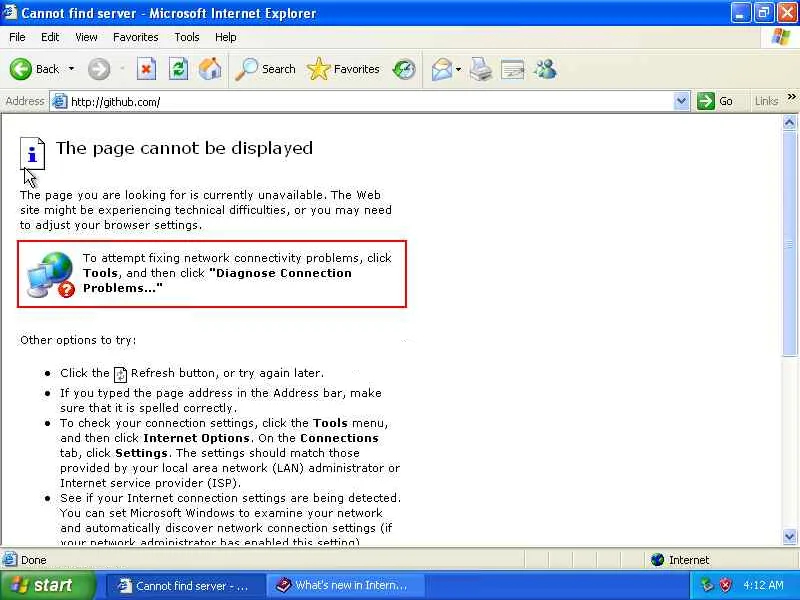The width and height of the screenshot is (800, 600).
Task: Open the Favorites menu
Action: pos(136,37)
